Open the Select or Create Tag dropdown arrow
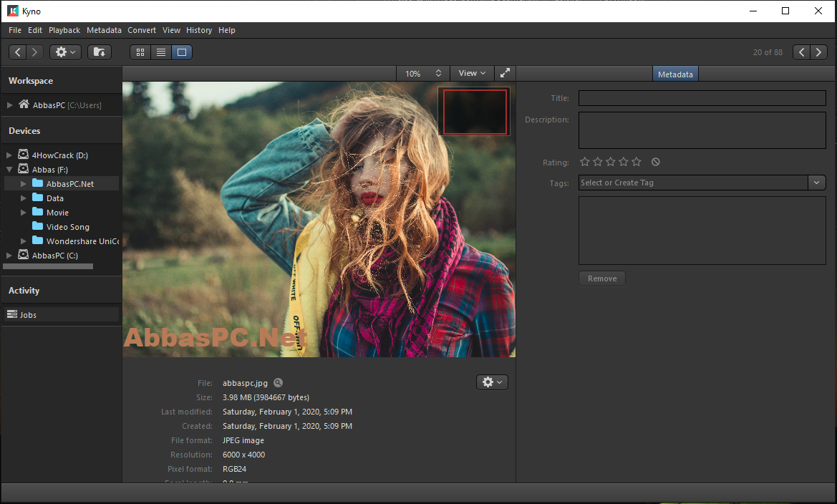Image resolution: width=837 pixels, height=504 pixels. pos(817,183)
